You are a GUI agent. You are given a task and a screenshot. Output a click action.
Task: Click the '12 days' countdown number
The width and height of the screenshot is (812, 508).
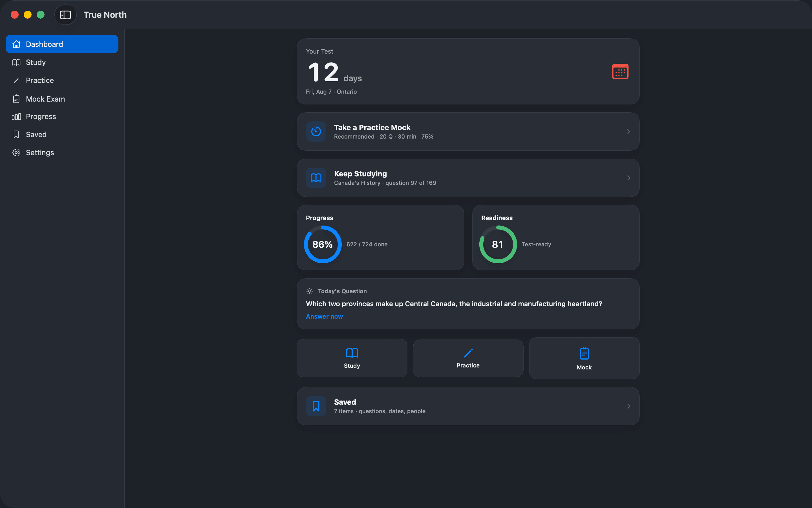pos(335,72)
